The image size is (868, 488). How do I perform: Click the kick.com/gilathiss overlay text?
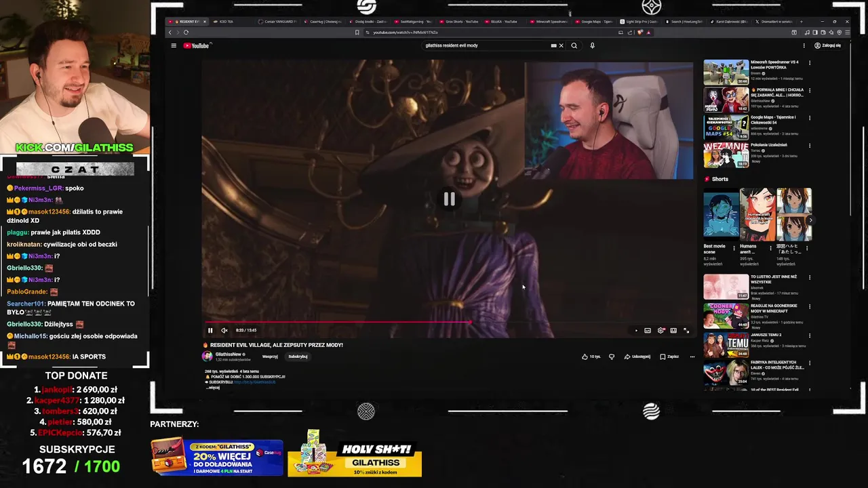(x=75, y=147)
